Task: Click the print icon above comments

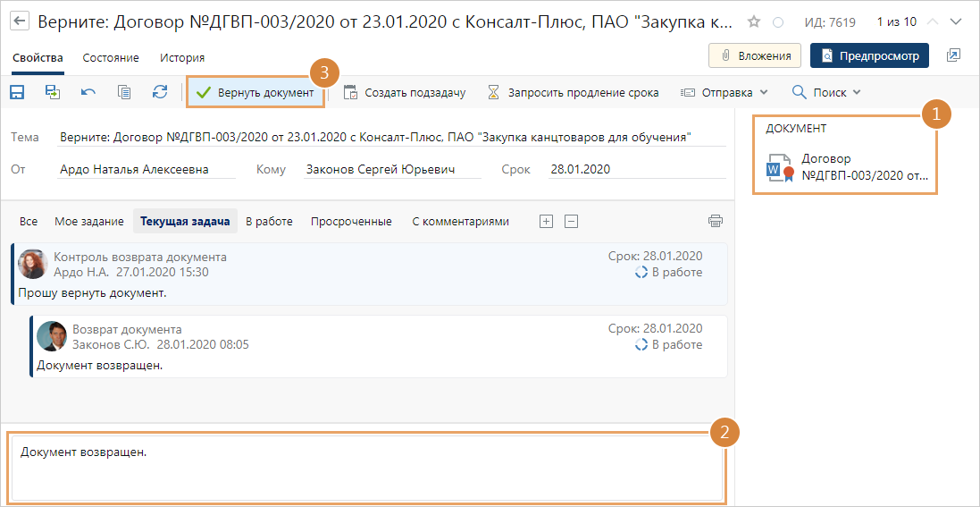Action: pos(715,221)
